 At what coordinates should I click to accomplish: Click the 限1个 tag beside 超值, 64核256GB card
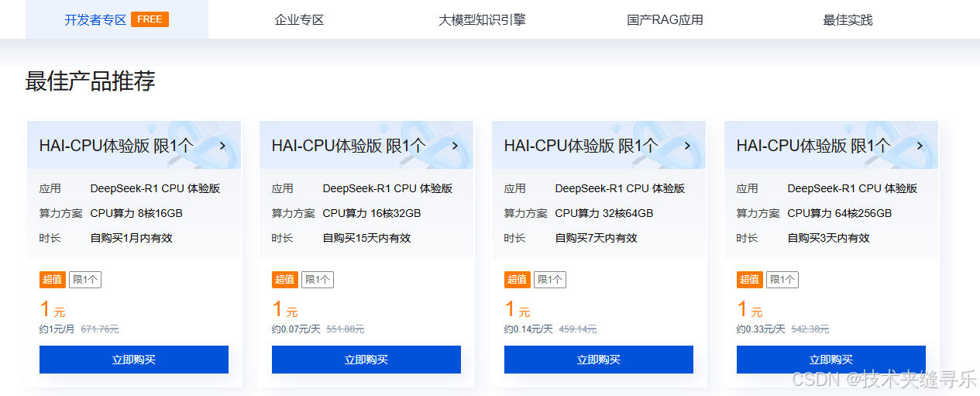[782, 280]
